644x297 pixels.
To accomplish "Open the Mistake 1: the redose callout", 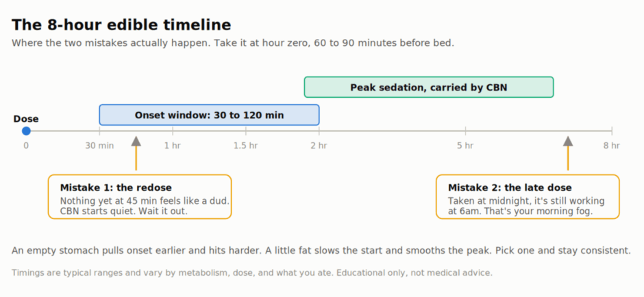I will tap(140, 196).
